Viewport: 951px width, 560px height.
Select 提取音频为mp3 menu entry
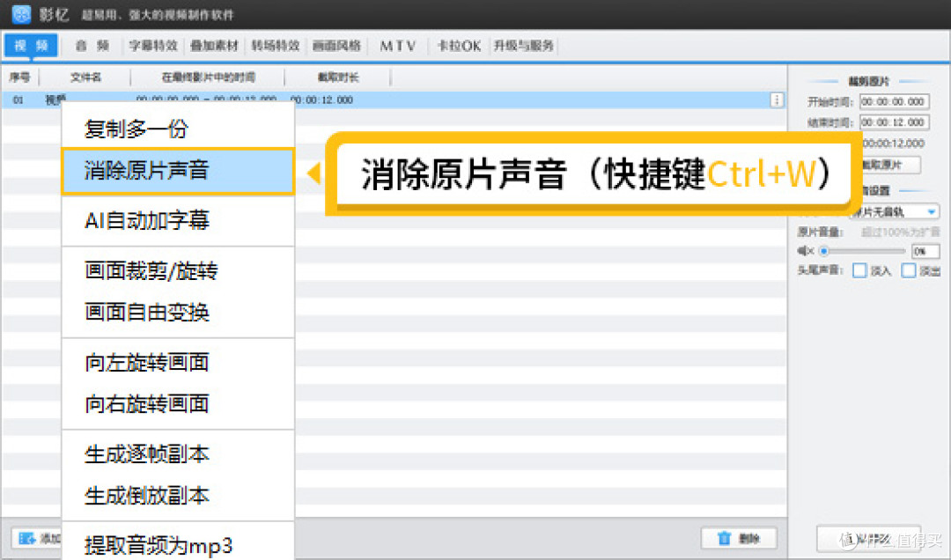(x=178, y=545)
